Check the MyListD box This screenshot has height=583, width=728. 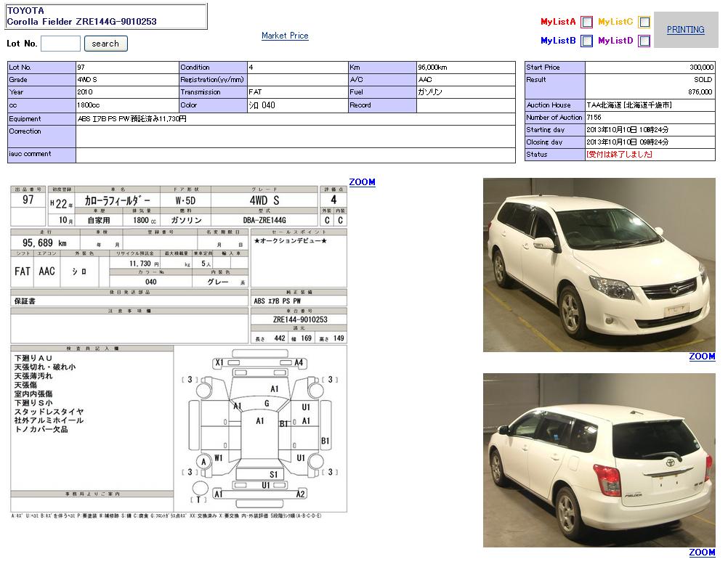coord(644,41)
